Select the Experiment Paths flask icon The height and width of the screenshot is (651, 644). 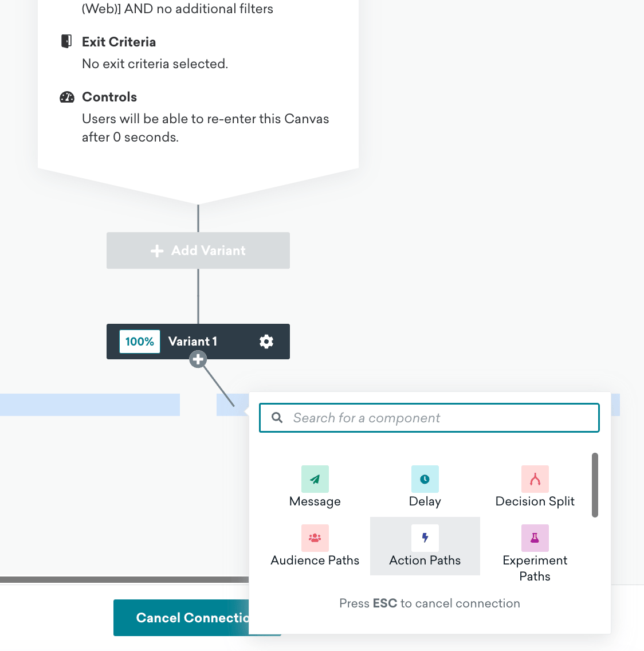pos(535,538)
